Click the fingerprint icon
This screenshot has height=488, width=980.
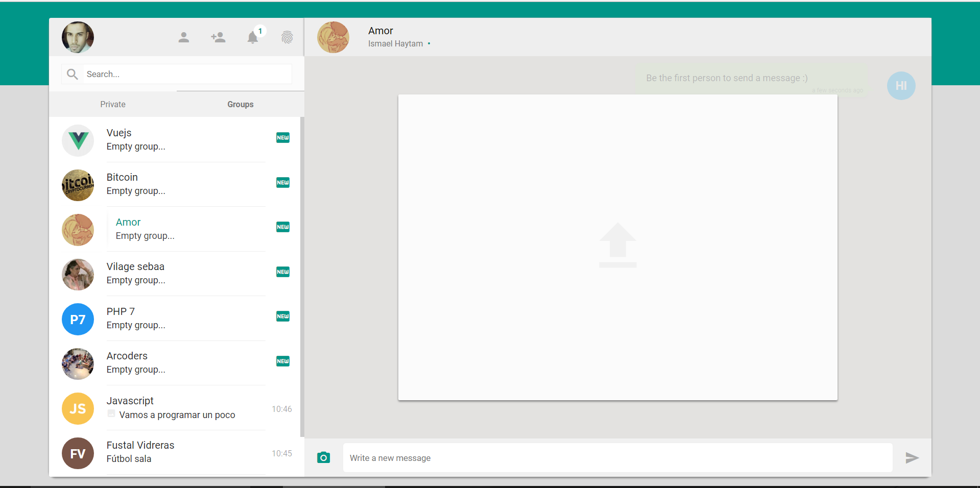[x=287, y=37]
